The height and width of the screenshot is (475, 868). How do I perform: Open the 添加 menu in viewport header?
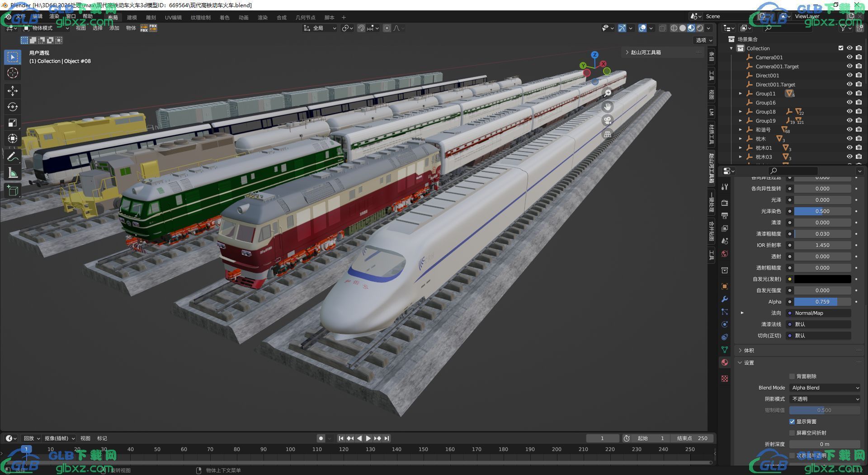point(114,28)
